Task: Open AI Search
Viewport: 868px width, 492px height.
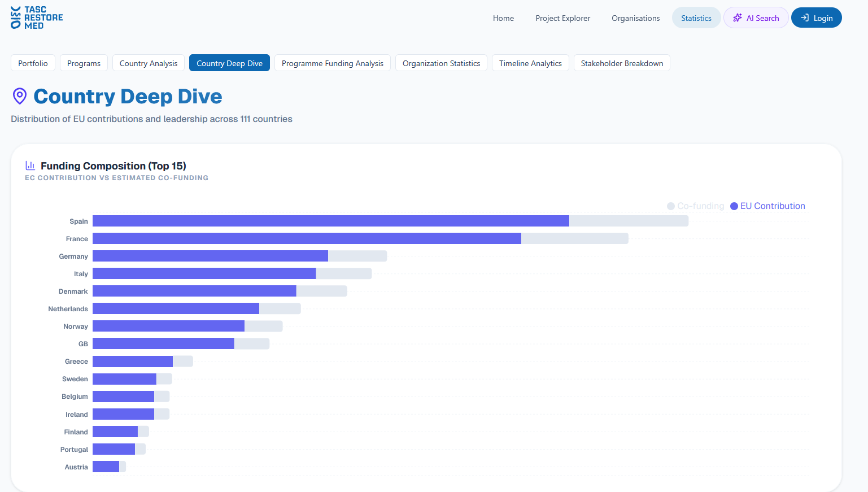Action: click(x=756, y=18)
